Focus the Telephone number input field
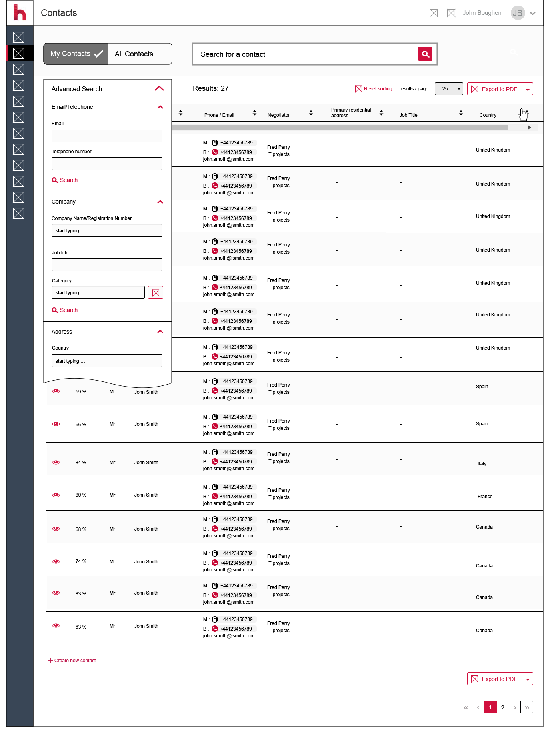The height and width of the screenshot is (737, 560). click(107, 164)
